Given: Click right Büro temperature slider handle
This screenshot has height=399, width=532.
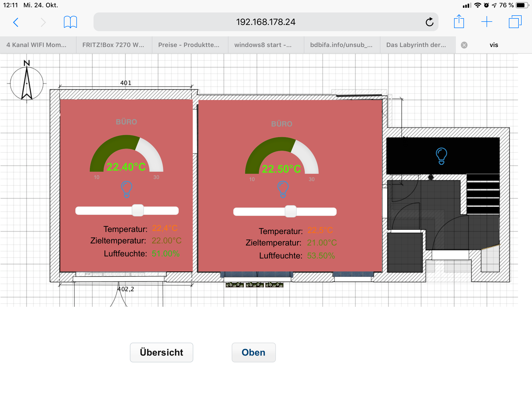Looking at the screenshot, I should 290,211.
